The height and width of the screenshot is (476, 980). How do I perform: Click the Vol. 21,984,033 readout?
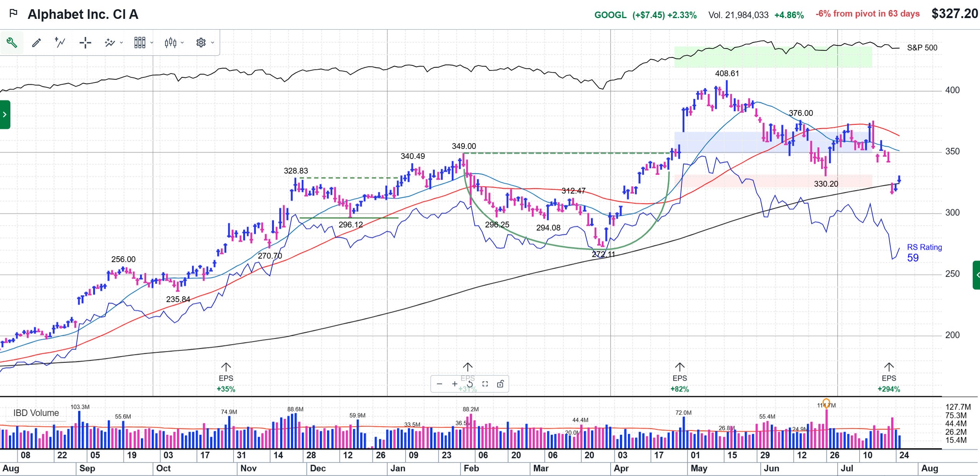point(738,15)
